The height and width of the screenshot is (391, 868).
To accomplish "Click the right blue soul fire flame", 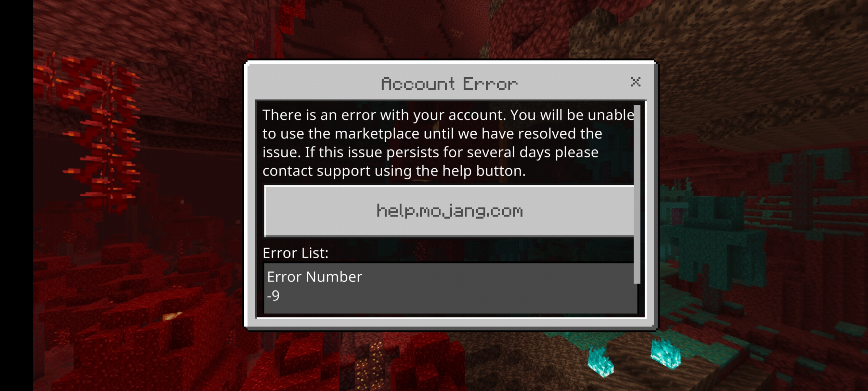I will coord(665,353).
